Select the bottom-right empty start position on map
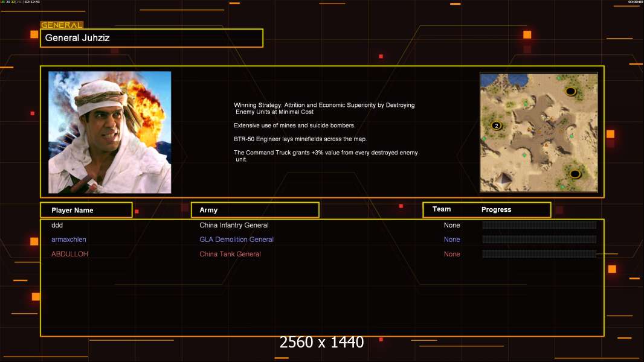Viewport: 644px width, 362px height. [575, 174]
